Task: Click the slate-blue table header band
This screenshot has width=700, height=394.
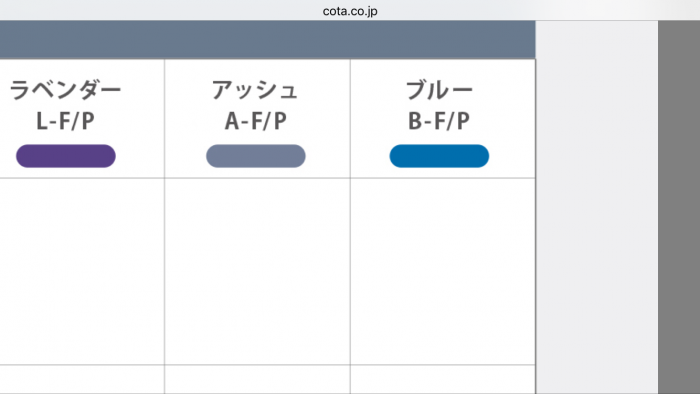Action: 267,40
